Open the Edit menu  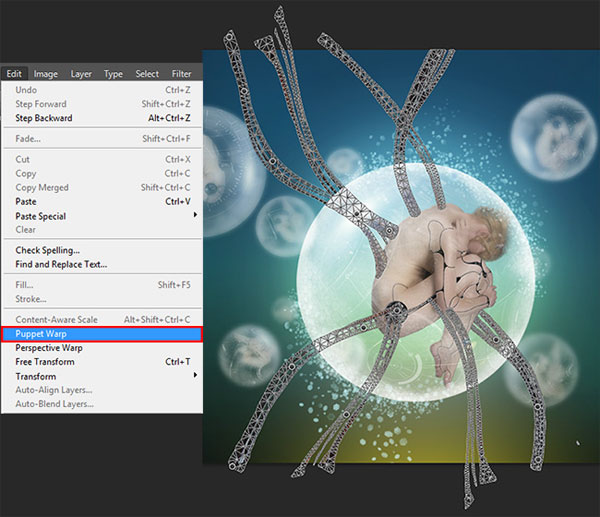[x=14, y=73]
